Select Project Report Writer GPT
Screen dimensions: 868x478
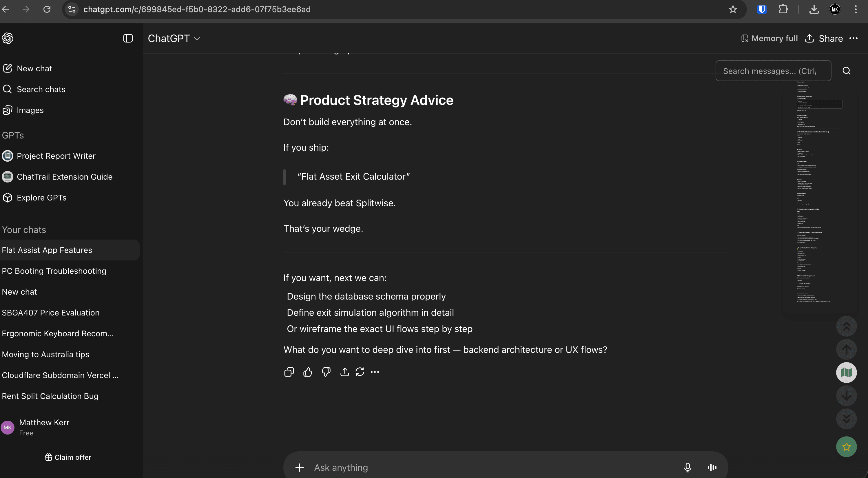click(56, 156)
